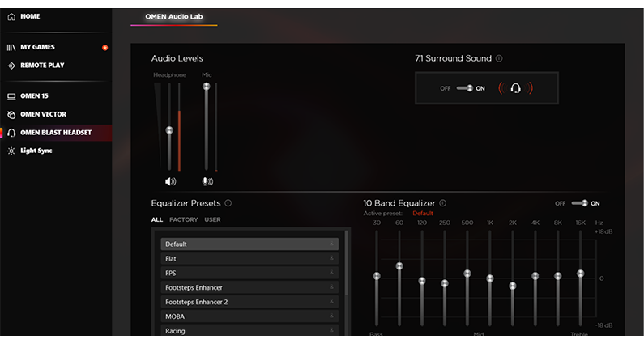Screen dimensions: 644x348
Task: Select the USER presets filter tab
Action: pos(212,220)
